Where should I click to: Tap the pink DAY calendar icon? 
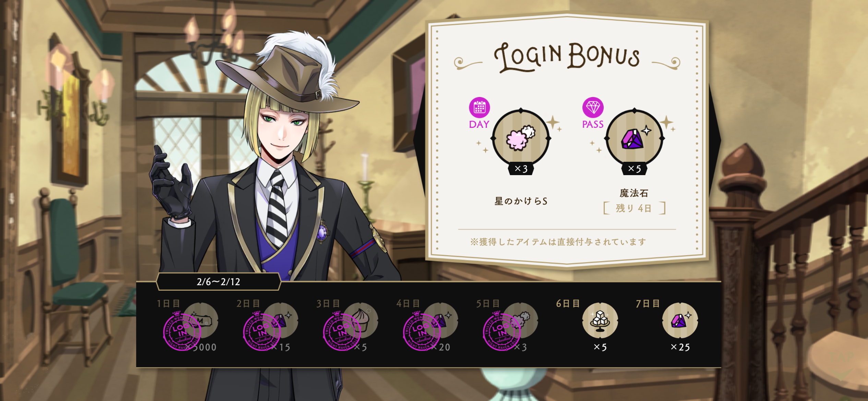[x=479, y=108]
